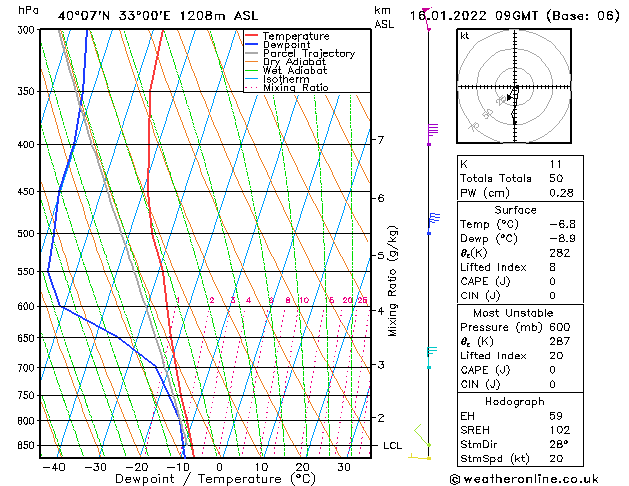Click the Surface section header

tap(515, 210)
